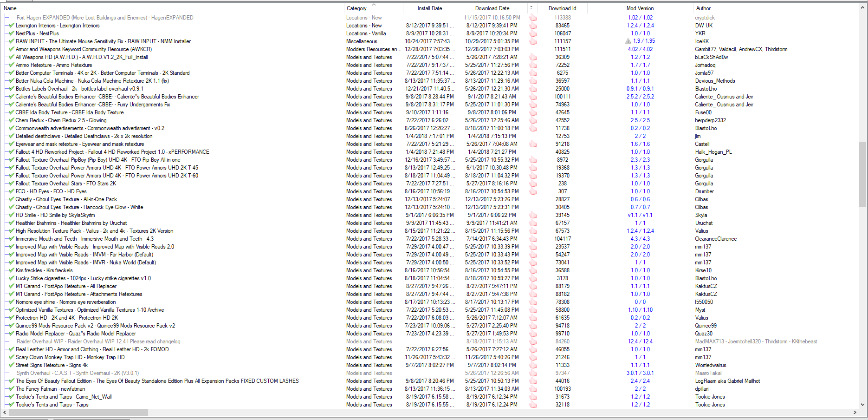Endorse Bottles Labels Overhaul via its thumb icon
The image size is (868, 420).
(533, 89)
